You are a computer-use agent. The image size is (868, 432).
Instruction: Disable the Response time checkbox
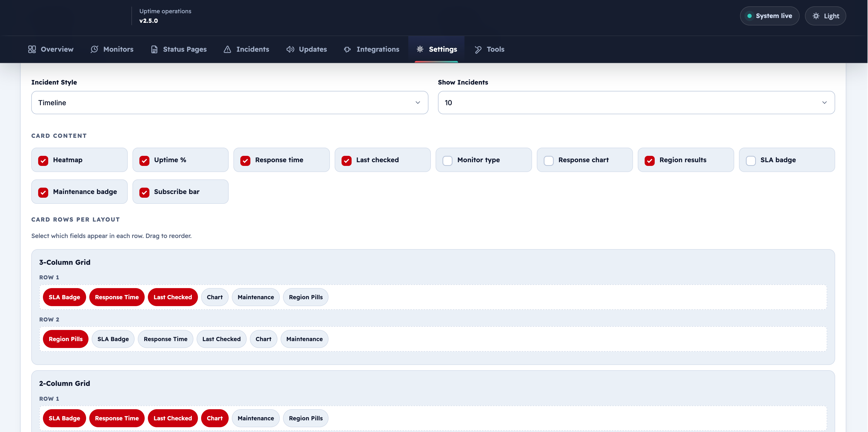[245, 160]
